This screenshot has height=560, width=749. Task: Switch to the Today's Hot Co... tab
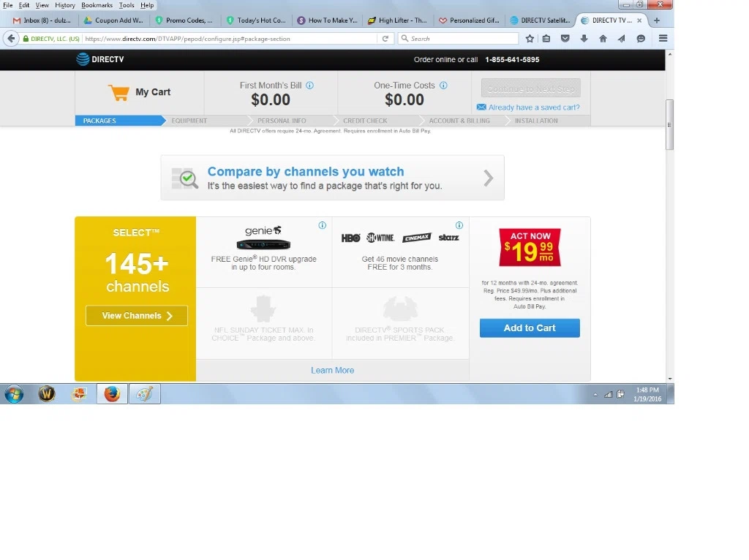(257, 20)
